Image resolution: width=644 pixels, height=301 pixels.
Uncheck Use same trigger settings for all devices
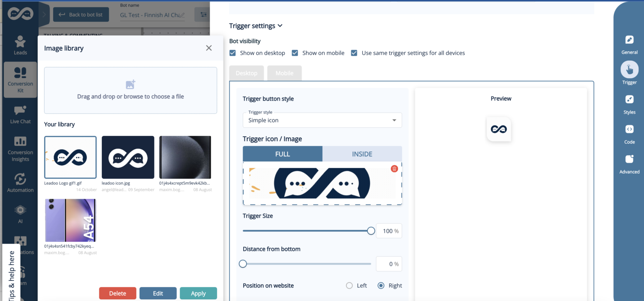click(354, 53)
